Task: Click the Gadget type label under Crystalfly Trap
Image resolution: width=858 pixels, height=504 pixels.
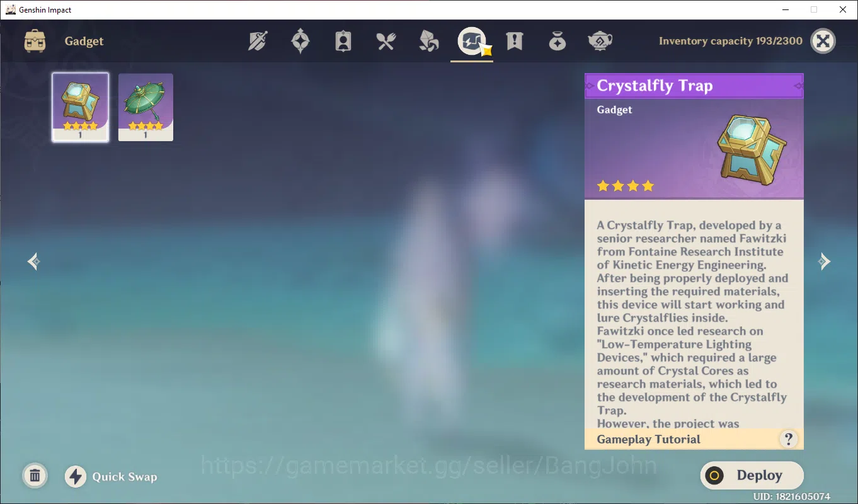Action: 614,110
